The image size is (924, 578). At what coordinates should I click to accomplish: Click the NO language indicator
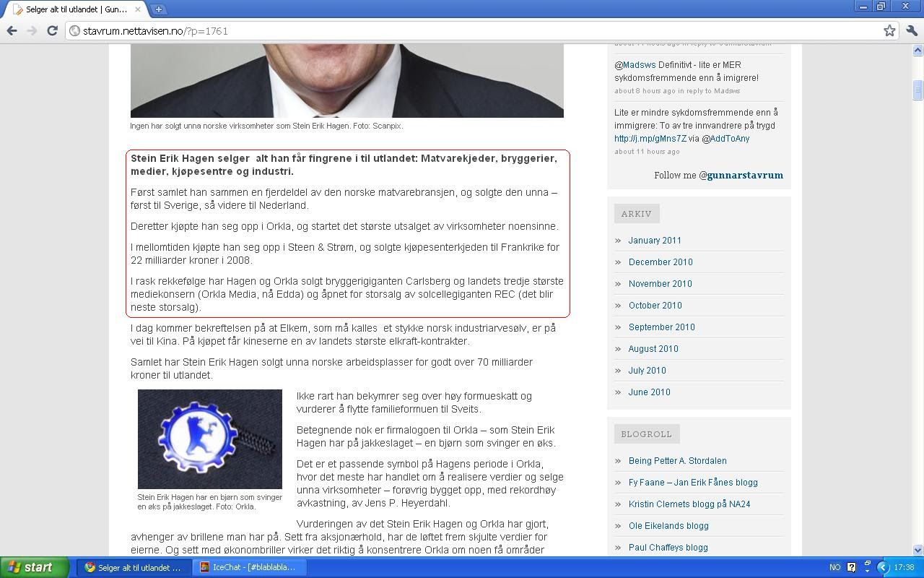834,567
